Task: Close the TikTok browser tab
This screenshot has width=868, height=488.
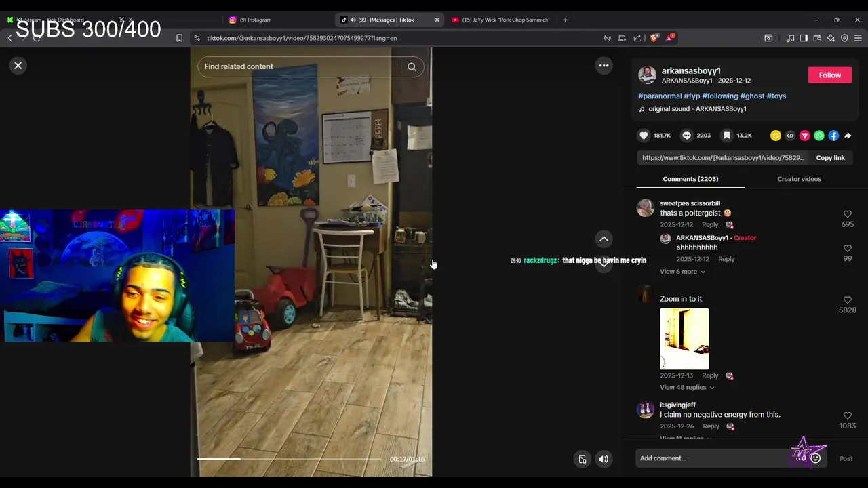Action: point(437,20)
